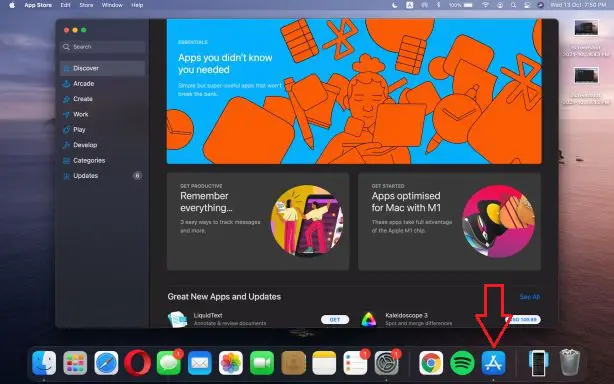
Task: Click the App Store search field
Action: click(x=103, y=47)
